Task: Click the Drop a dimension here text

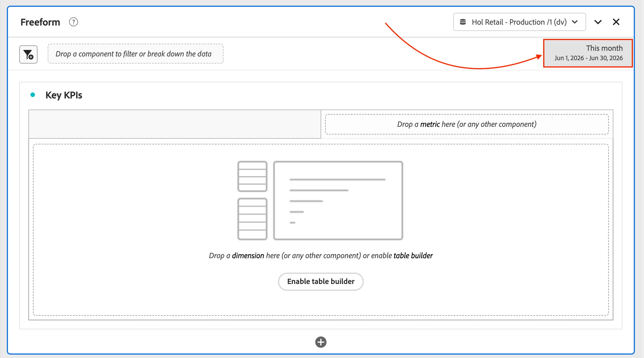Action: coord(321,256)
